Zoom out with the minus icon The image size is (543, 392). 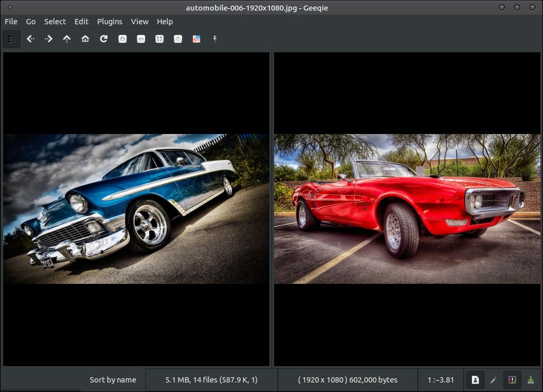[141, 39]
